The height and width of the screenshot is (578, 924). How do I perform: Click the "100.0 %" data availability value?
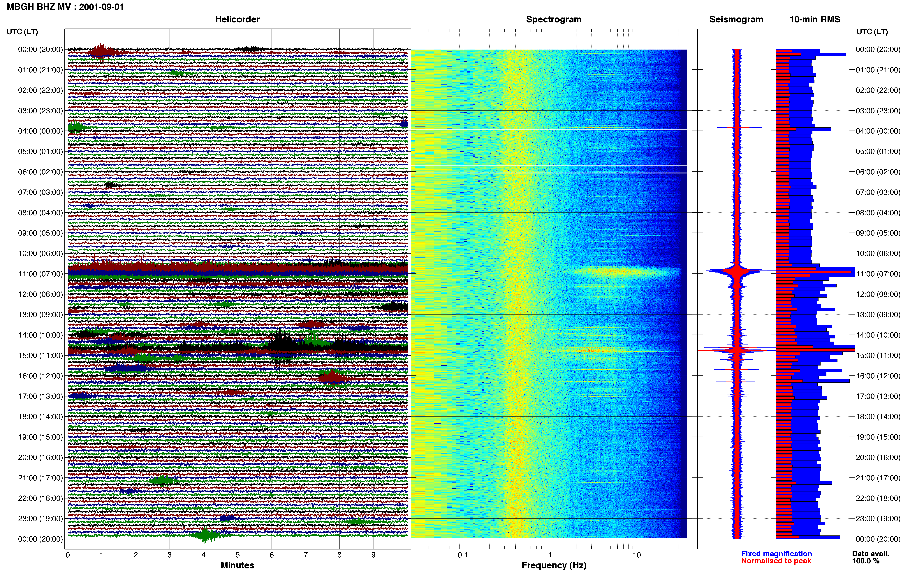(x=866, y=561)
